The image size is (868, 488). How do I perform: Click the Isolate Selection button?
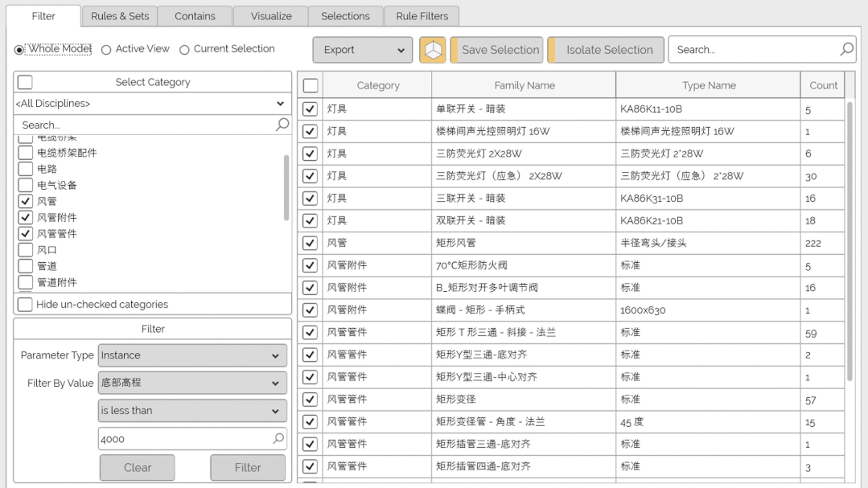[x=607, y=50]
